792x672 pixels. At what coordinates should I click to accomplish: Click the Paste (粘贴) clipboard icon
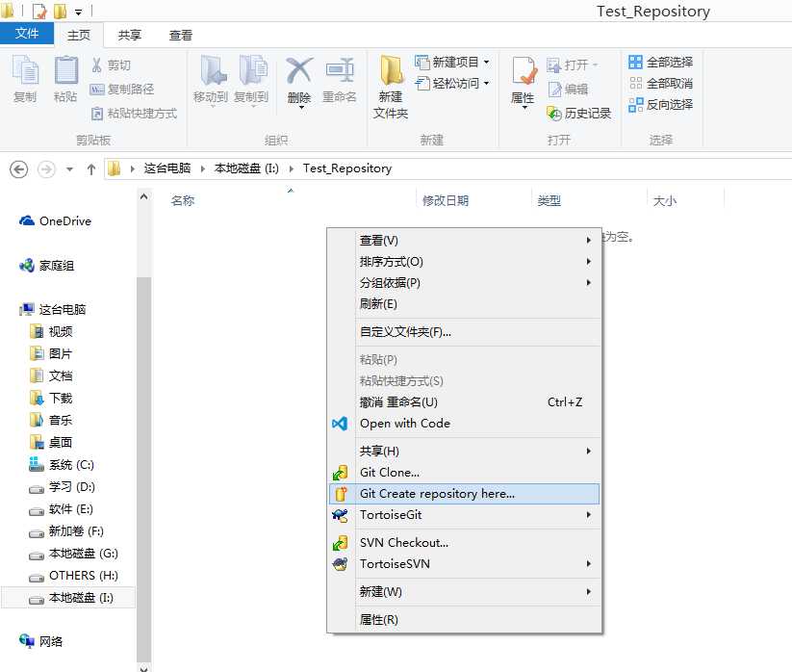[65, 70]
